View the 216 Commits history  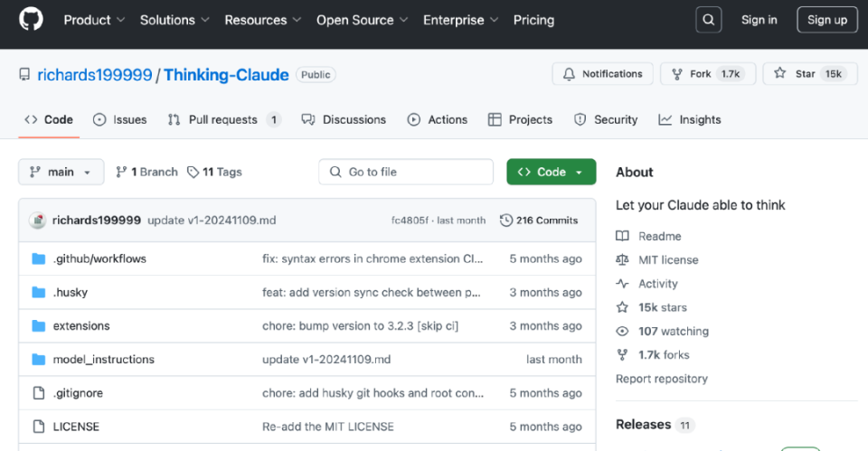pos(539,221)
